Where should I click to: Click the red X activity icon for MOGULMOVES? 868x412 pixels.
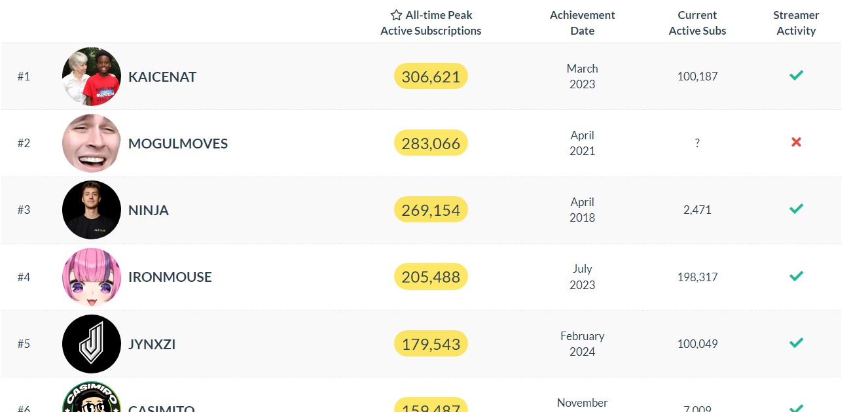coord(796,143)
